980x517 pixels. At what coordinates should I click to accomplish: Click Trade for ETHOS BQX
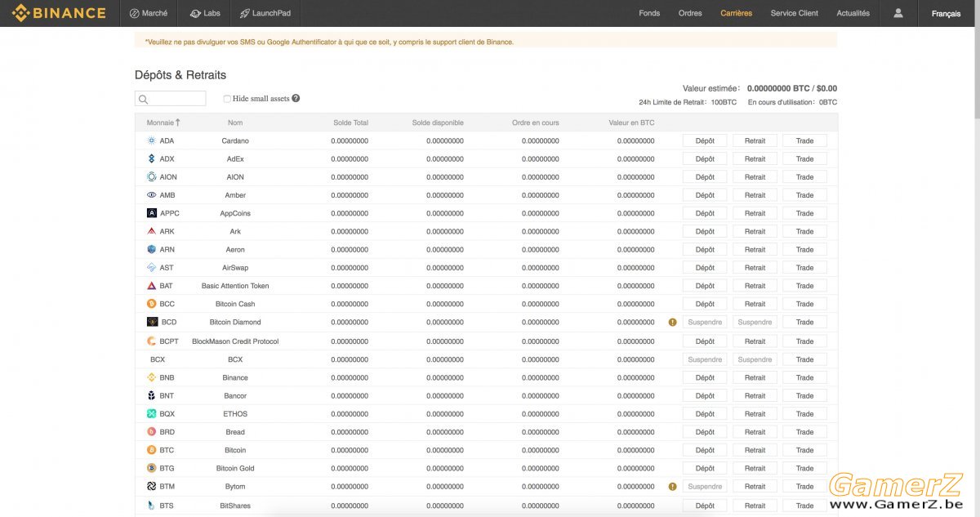click(x=804, y=413)
